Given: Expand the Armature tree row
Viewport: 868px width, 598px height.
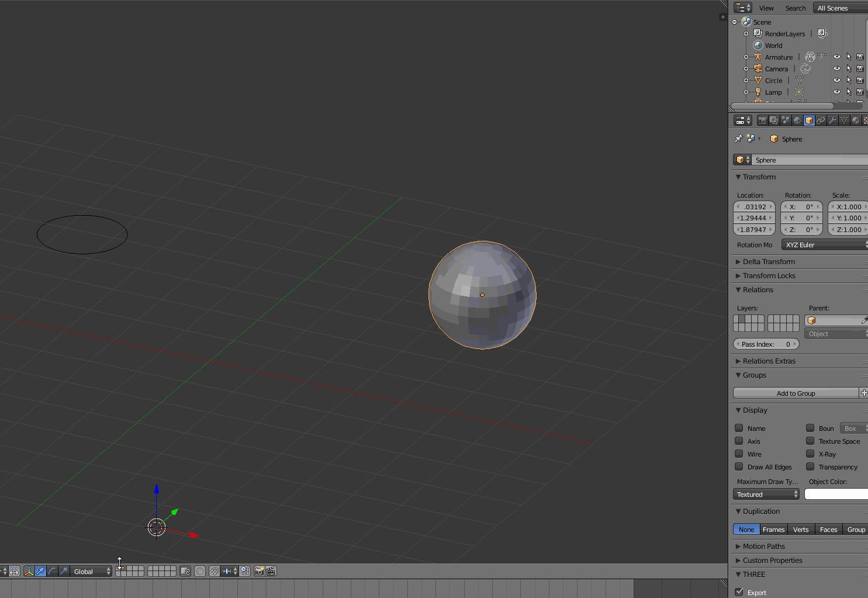Looking at the screenshot, I should pos(746,57).
